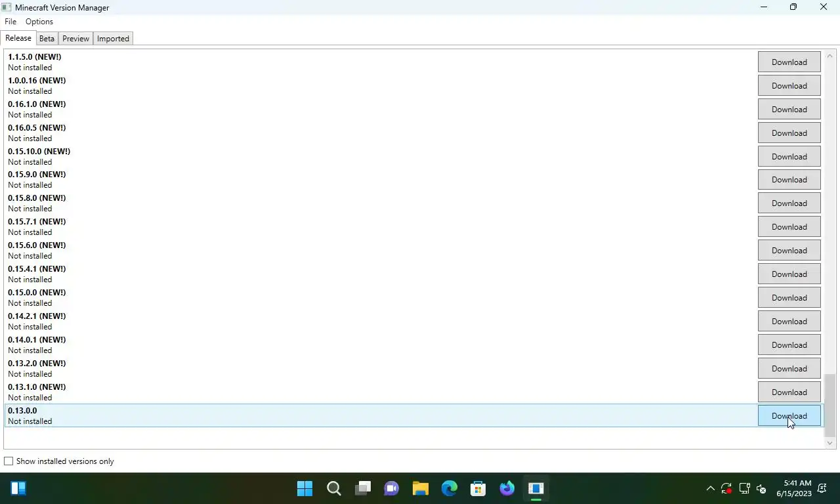This screenshot has height=504, width=840.
Task: Select the 0.15.8.0 (NEW!) version entry
Action: (x=413, y=203)
